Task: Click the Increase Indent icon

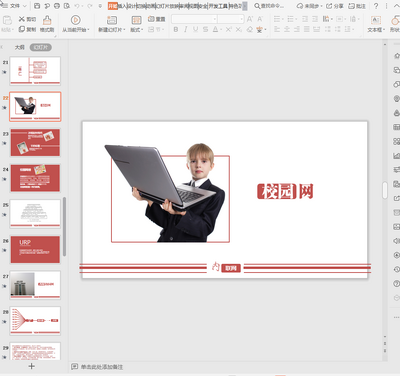Action: coord(315,19)
